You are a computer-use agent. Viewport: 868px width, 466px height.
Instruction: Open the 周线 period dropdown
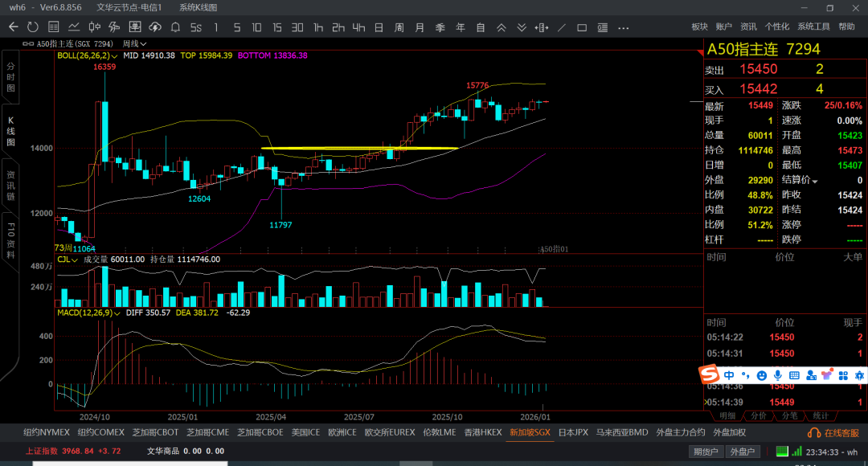tap(134, 43)
